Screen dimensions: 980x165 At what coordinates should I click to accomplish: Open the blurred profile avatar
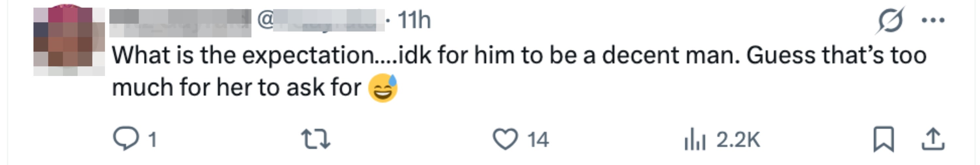pos(69,41)
